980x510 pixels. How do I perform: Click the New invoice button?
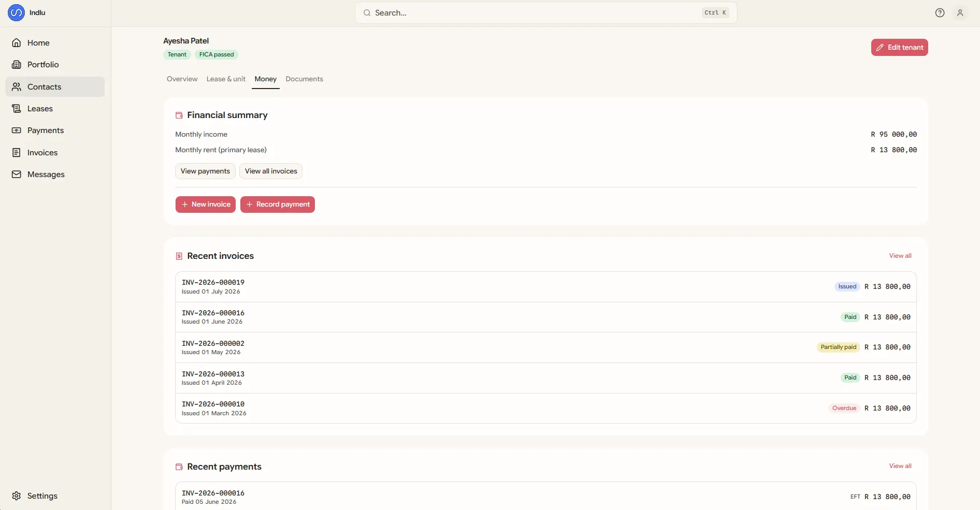(206, 205)
